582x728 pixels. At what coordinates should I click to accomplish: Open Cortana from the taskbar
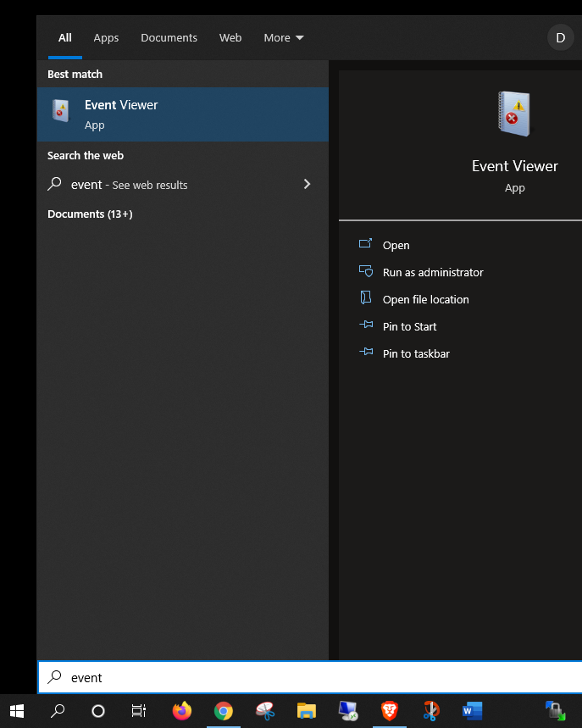[98, 711]
